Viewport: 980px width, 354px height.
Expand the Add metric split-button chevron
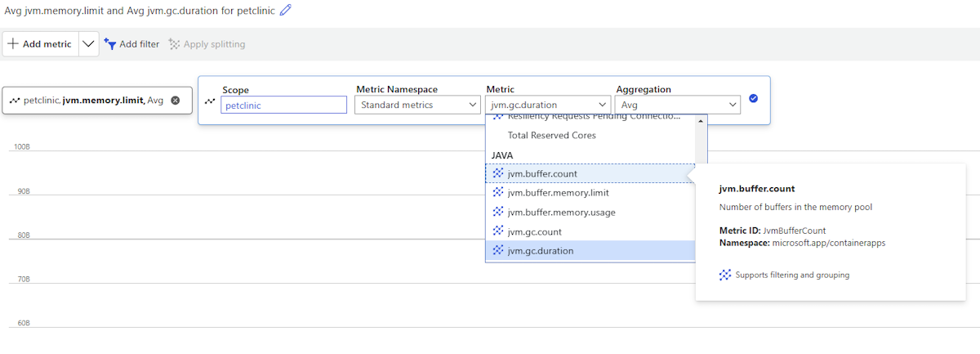89,44
